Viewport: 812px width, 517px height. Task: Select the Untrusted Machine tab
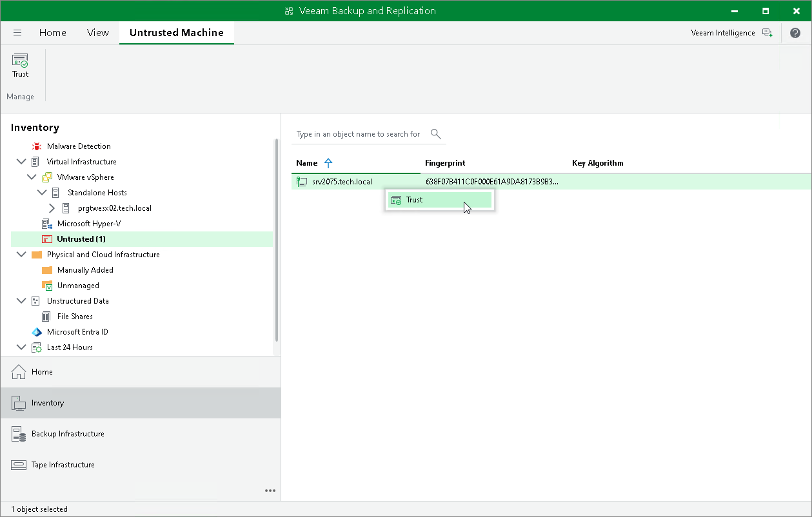(x=177, y=33)
